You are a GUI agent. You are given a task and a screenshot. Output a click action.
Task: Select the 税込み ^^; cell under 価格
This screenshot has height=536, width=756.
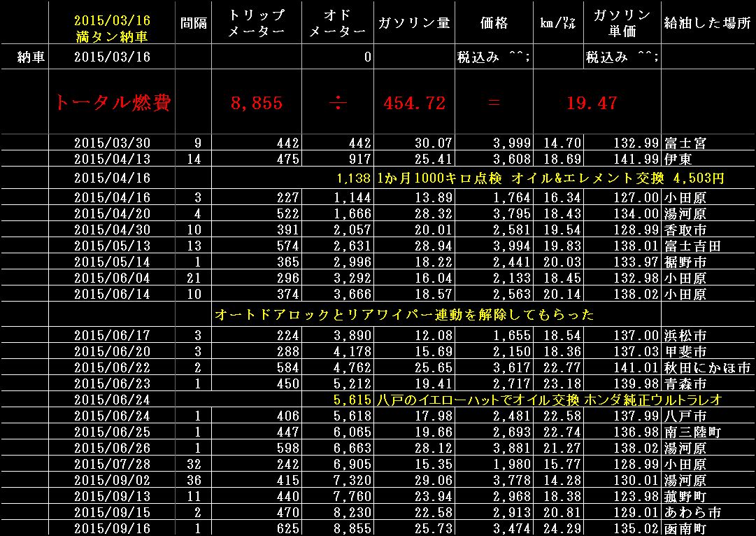tap(494, 57)
